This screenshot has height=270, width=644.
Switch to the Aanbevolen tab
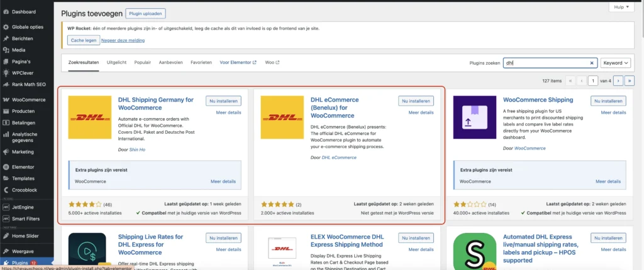click(x=171, y=62)
